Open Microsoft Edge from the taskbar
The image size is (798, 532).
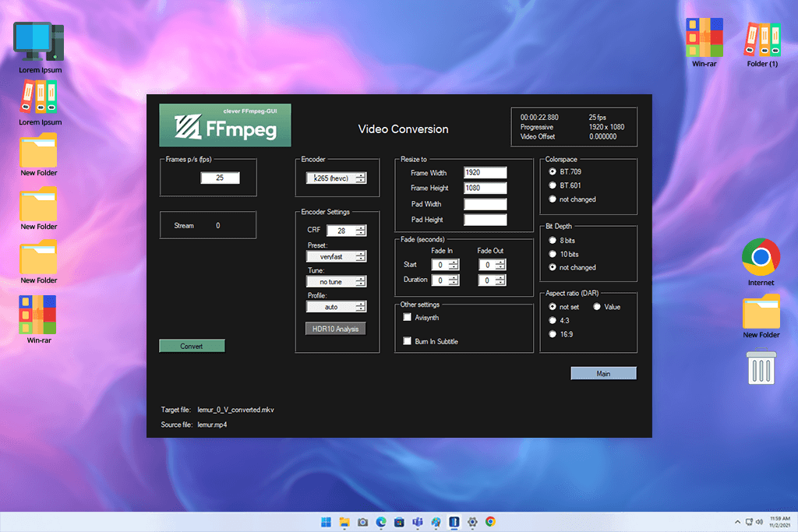(x=380, y=522)
